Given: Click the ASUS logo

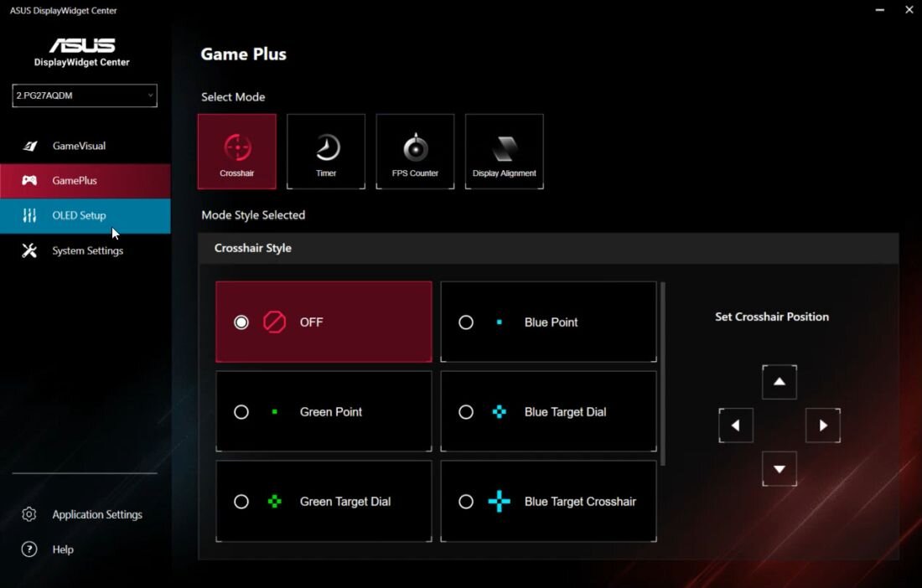Looking at the screenshot, I should coord(82,45).
